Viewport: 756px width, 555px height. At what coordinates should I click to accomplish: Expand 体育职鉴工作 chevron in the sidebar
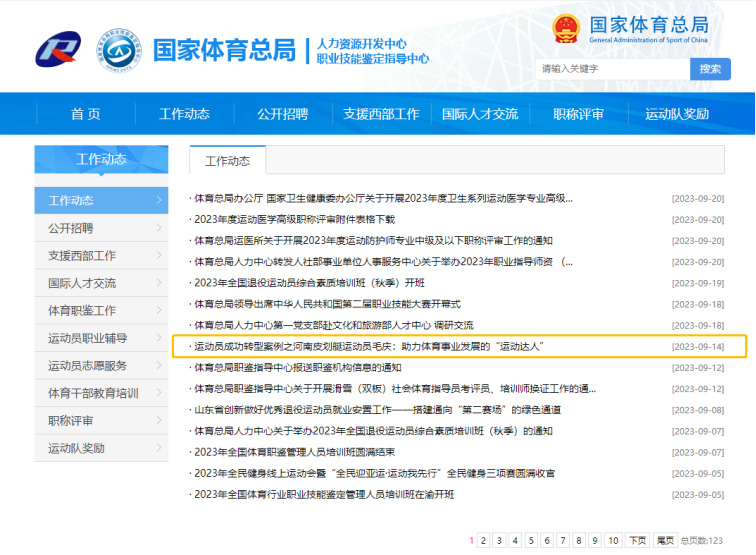pos(159,311)
